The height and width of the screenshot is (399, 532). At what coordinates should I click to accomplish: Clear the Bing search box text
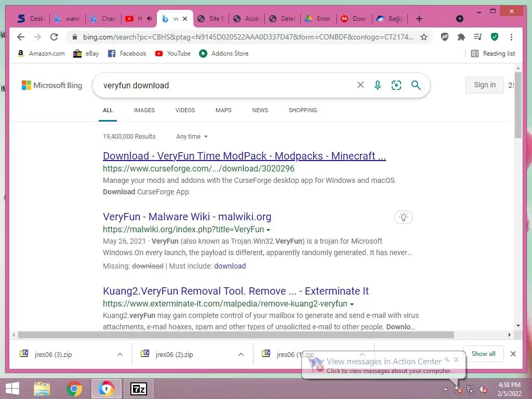[x=361, y=85]
